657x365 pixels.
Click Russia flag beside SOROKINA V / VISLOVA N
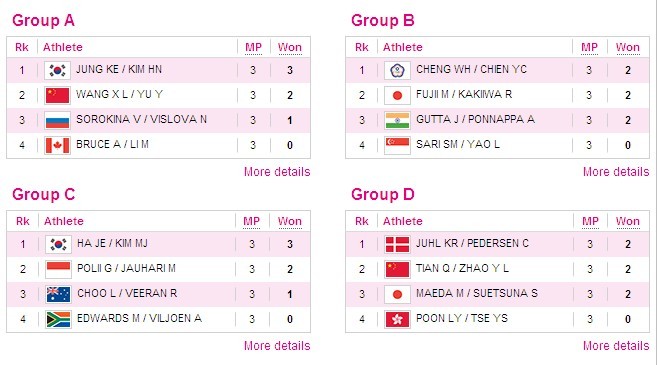pyautogui.click(x=57, y=120)
